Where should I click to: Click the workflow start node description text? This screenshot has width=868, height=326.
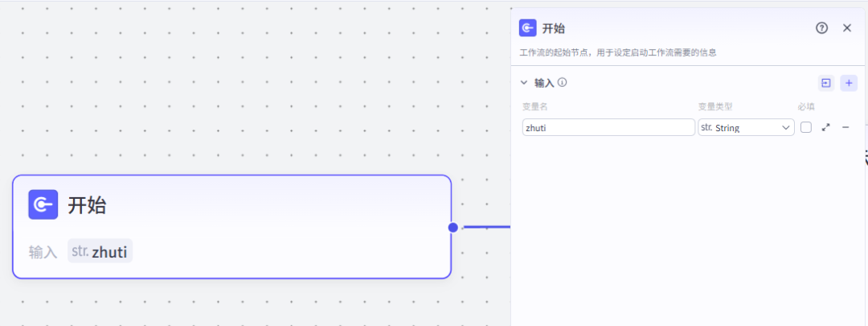[618, 53]
